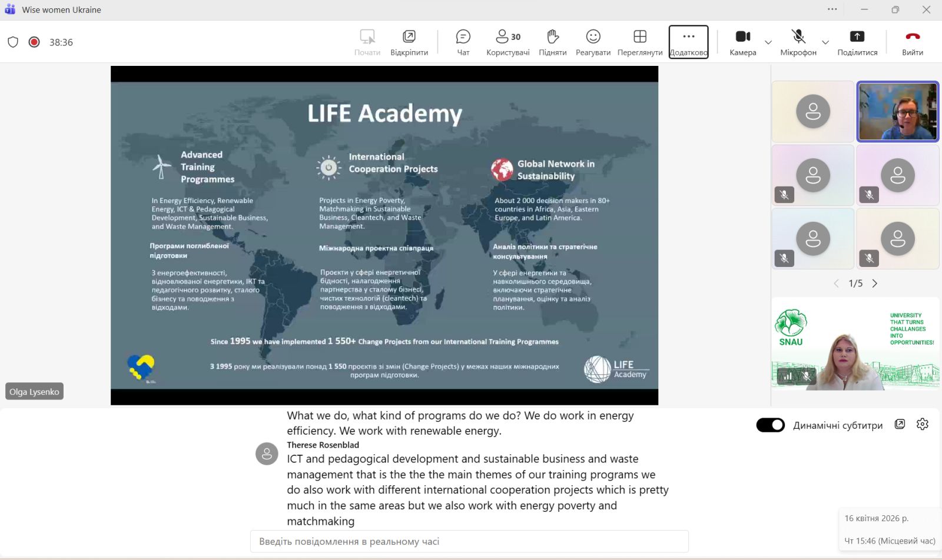Go to next page of participants
Image resolution: width=942 pixels, height=560 pixels.
point(875,284)
